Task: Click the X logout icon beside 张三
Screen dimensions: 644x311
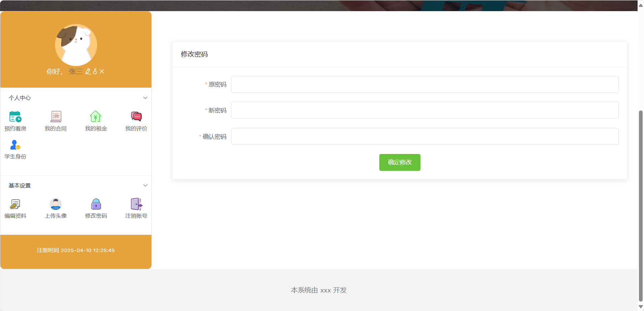Action: [x=102, y=71]
